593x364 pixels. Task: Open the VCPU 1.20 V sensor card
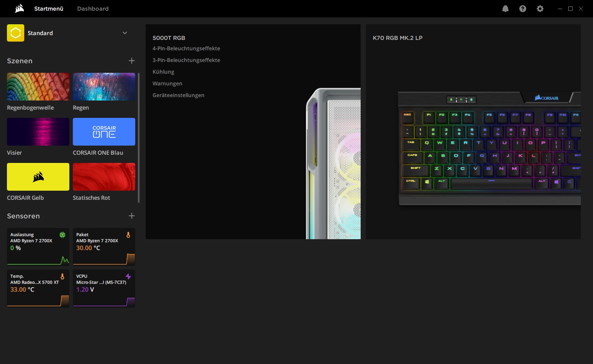click(x=104, y=289)
